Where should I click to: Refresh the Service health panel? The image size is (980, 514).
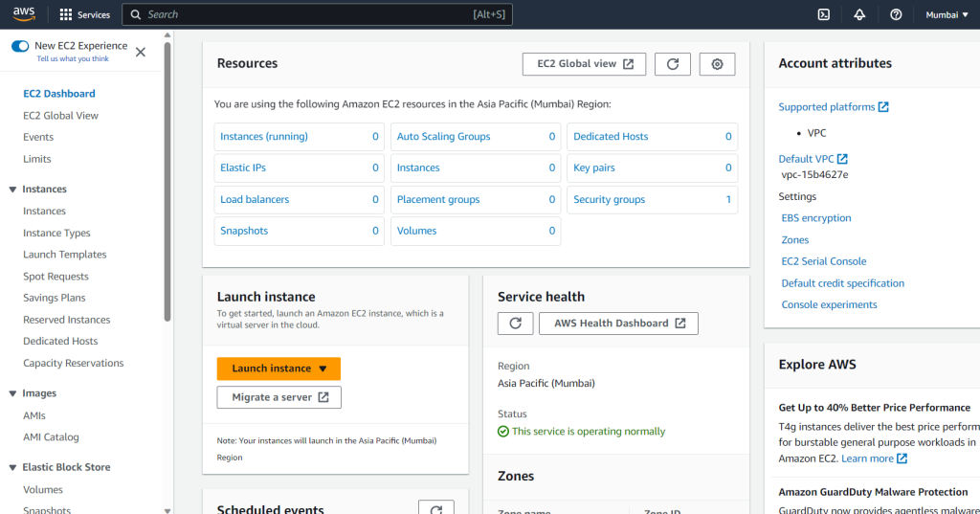click(x=515, y=324)
